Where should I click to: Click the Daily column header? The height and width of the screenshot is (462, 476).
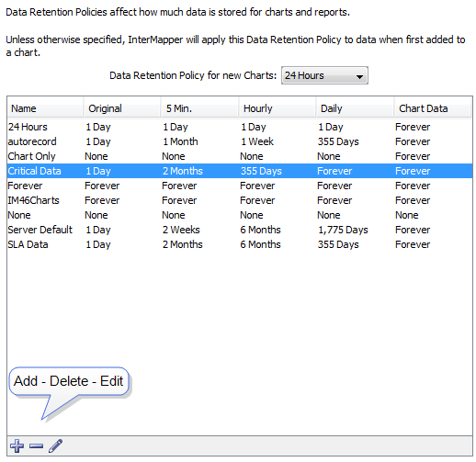click(355, 108)
